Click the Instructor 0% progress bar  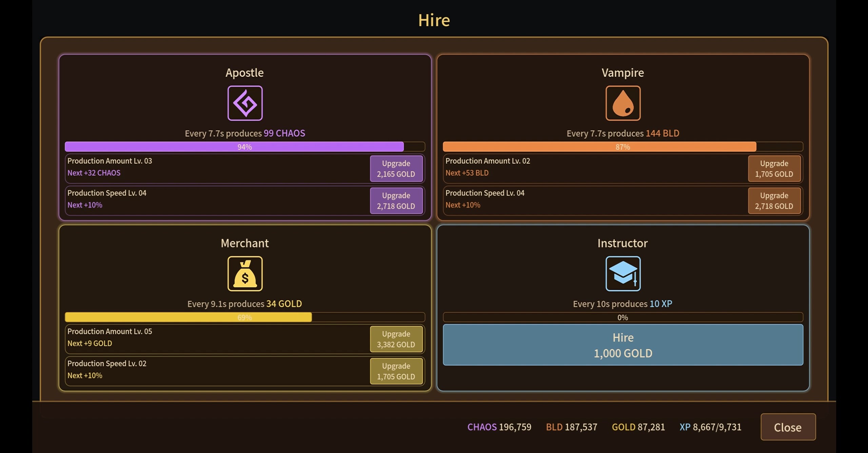[x=623, y=317]
